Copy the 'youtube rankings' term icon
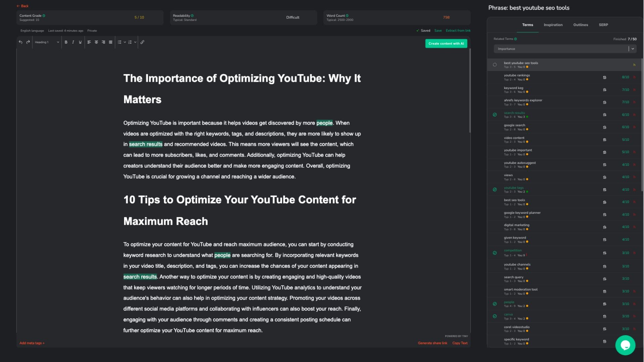The width and height of the screenshot is (644, 362). point(604,77)
